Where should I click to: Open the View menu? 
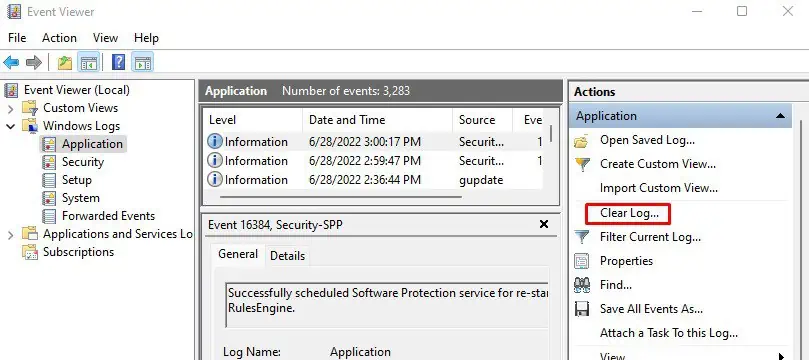click(105, 38)
